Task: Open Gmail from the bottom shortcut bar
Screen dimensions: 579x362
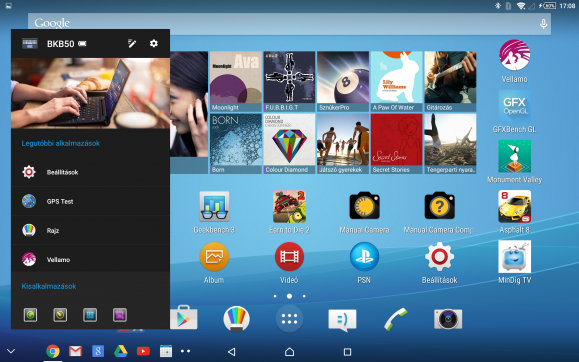Action: point(75,351)
